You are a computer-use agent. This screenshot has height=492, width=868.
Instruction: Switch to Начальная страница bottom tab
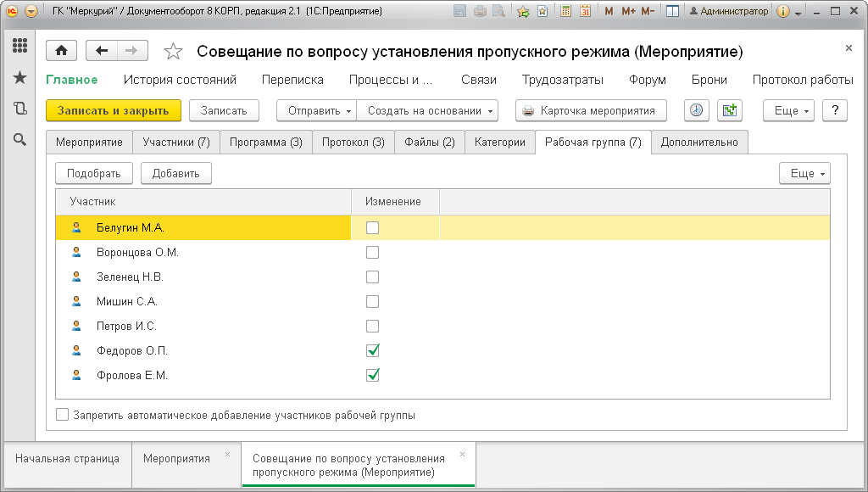(x=68, y=459)
